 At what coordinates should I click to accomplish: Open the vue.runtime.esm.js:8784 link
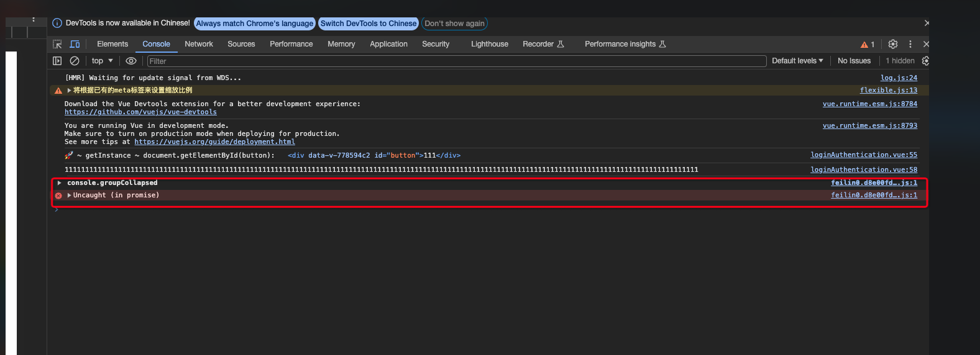(x=870, y=104)
